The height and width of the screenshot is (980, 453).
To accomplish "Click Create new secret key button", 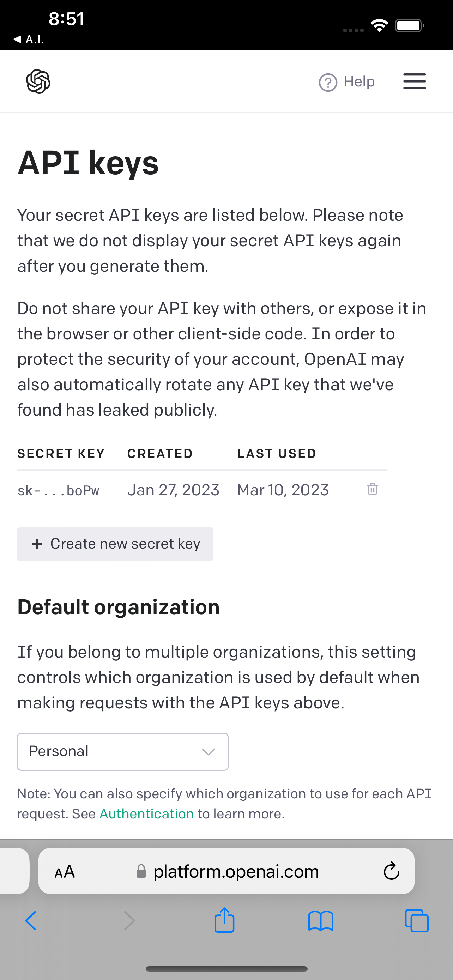I will (x=115, y=544).
